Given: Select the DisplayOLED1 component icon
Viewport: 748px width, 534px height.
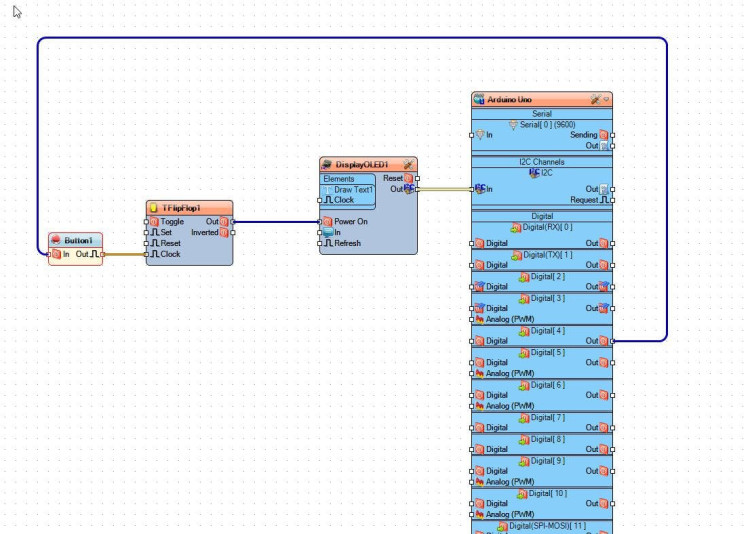Looking at the screenshot, I should click(x=327, y=165).
